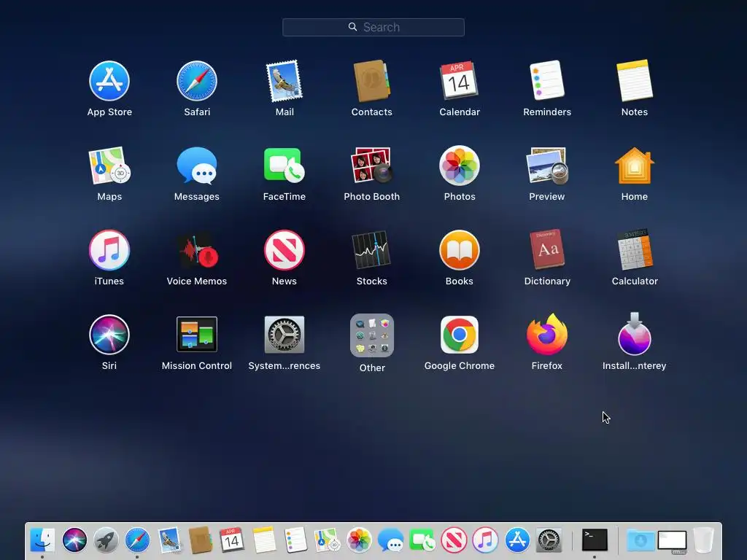Open Mission Control app
Viewport: 747px width, 560px height.
197,335
